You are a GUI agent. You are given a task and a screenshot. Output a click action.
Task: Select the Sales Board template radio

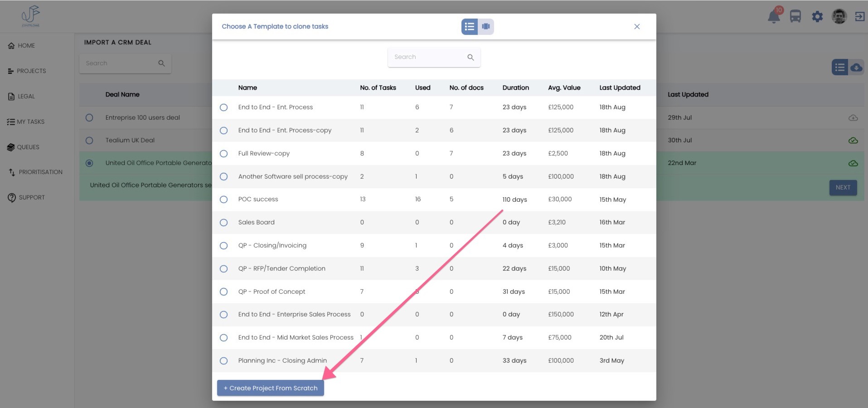tap(223, 223)
